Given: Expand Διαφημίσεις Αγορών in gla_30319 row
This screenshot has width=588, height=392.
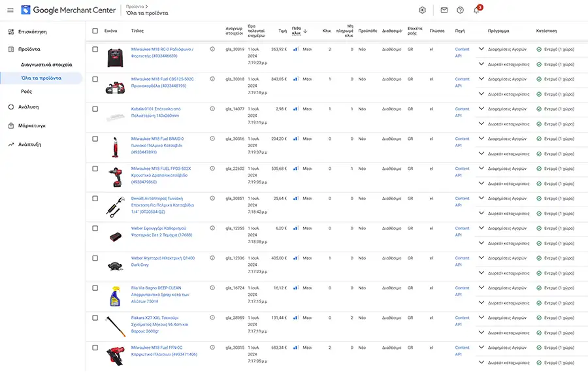Looking at the screenshot, I should click(x=482, y=49).
